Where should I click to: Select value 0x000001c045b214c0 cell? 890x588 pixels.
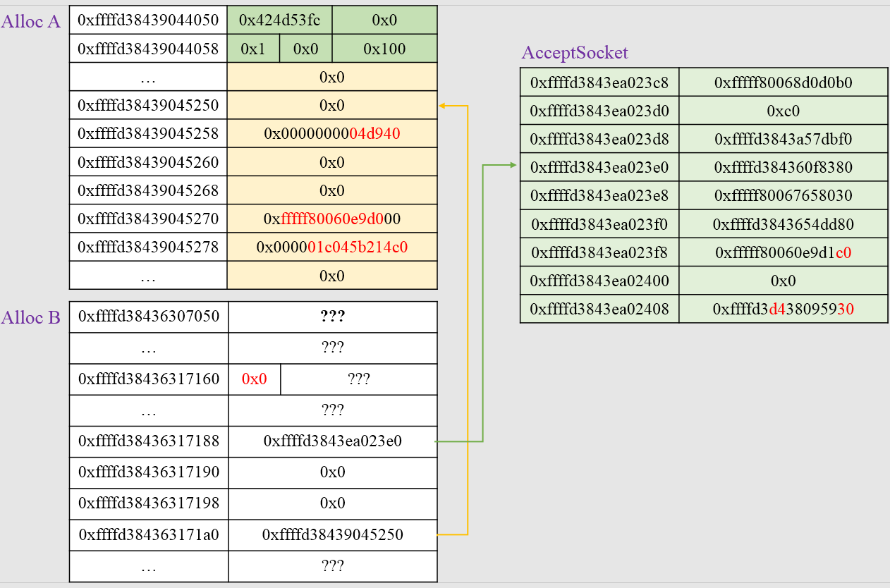click(x=332, y=247)
